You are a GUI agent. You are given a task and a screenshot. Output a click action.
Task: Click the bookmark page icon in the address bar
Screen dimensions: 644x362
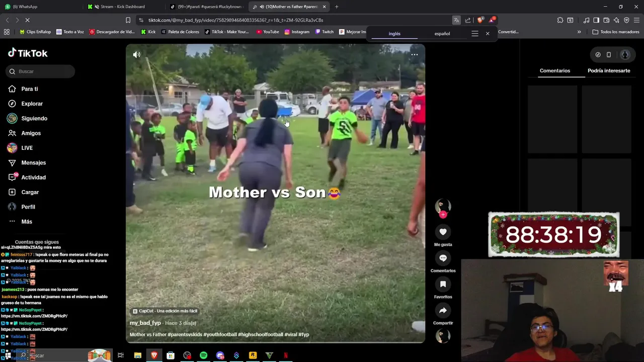128,20
